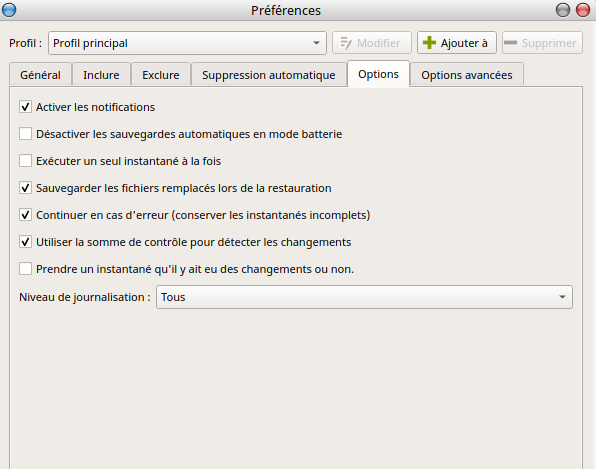Screen dimensions: 596x469
Task: Select the Exclure tab
Action: click(x=161, y=75)
